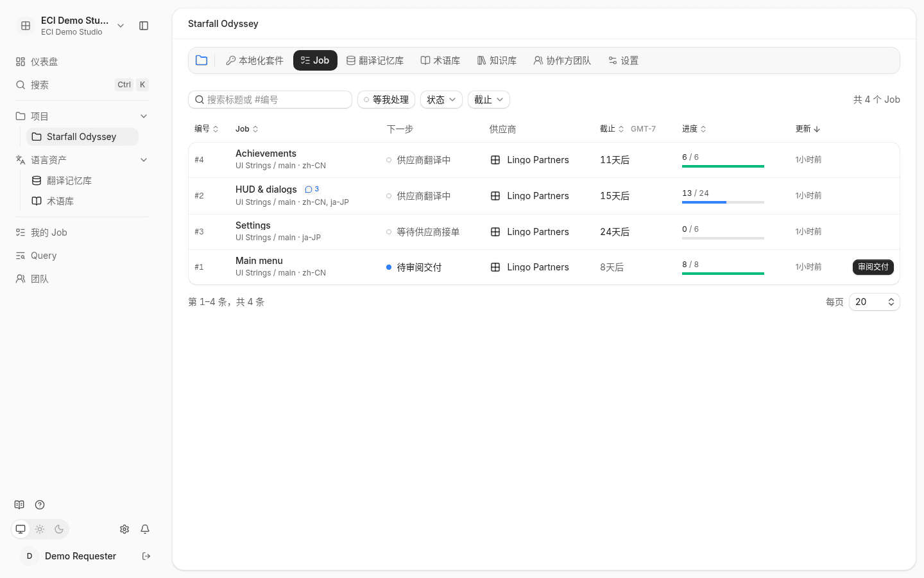The width and height of the screenshot is (924, 578).
Task: Click the HUD & dialogs progress bar
Action: (723, 202)
